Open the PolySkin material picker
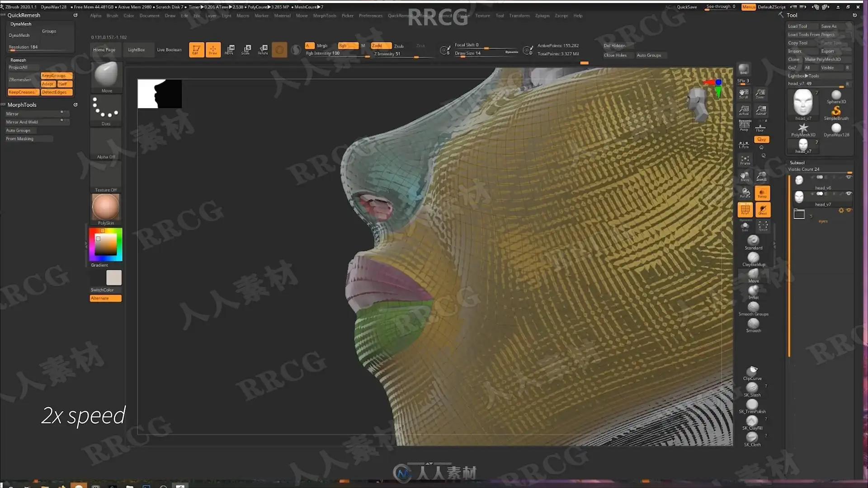The width and height of the screenshot is (868, 488). coord(106,210)
